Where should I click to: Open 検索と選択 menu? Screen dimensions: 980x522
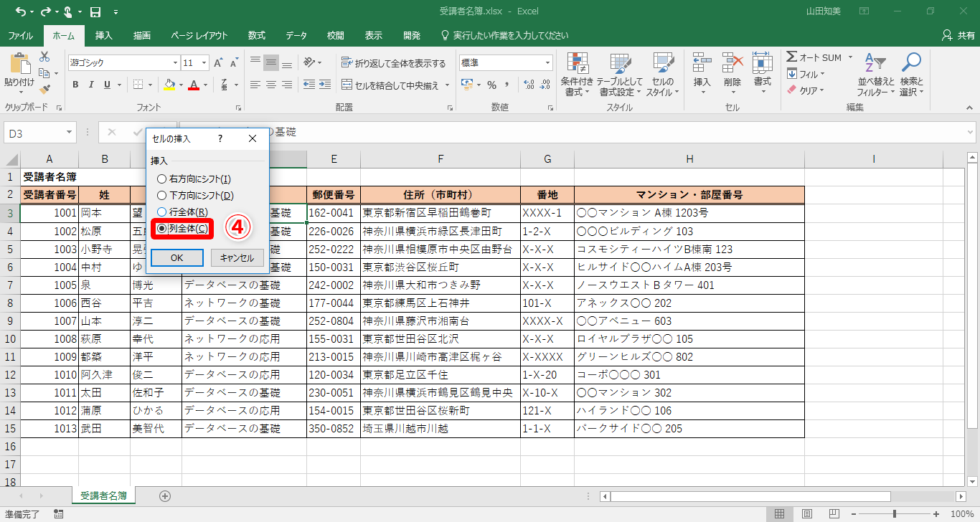pos(911,74)
